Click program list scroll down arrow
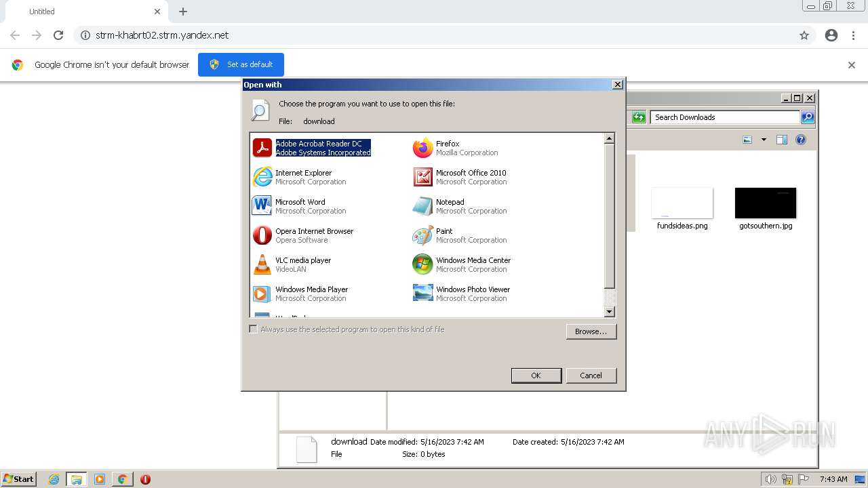The image size is (868, 488). click(x=609, y=312)
